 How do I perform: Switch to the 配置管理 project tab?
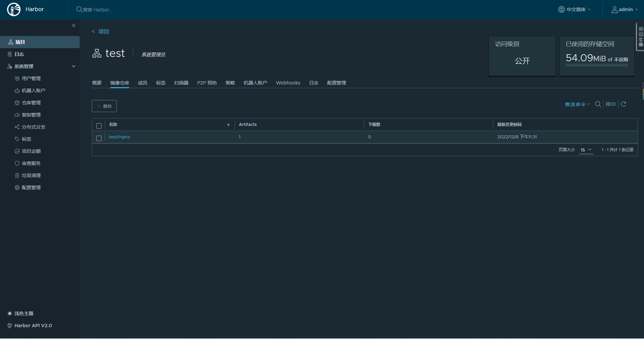tap(336, 83)
